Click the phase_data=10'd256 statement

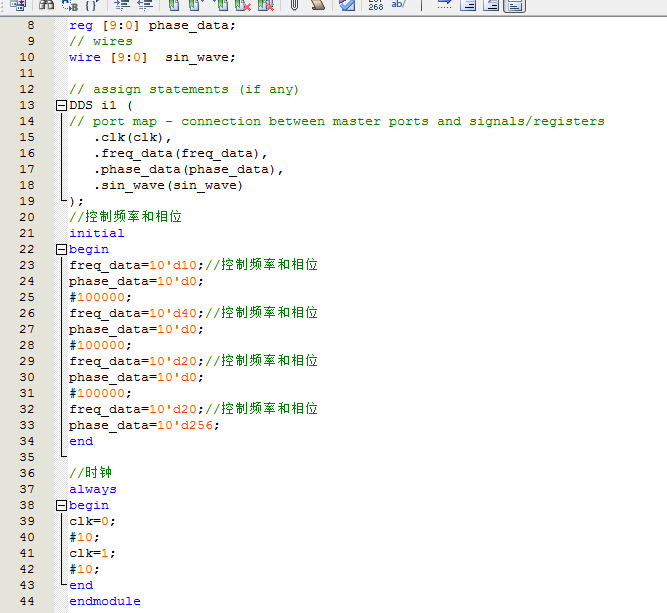[x=143, y=425]
